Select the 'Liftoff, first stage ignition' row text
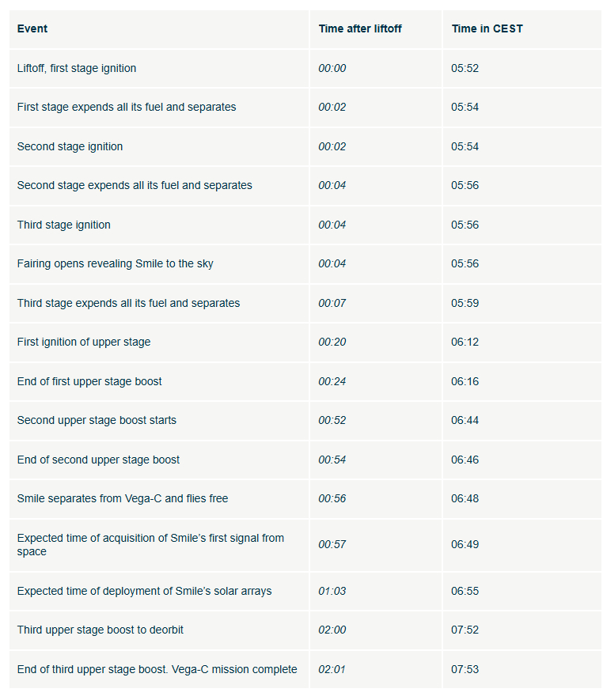607x700 pixels. [77, 68]
